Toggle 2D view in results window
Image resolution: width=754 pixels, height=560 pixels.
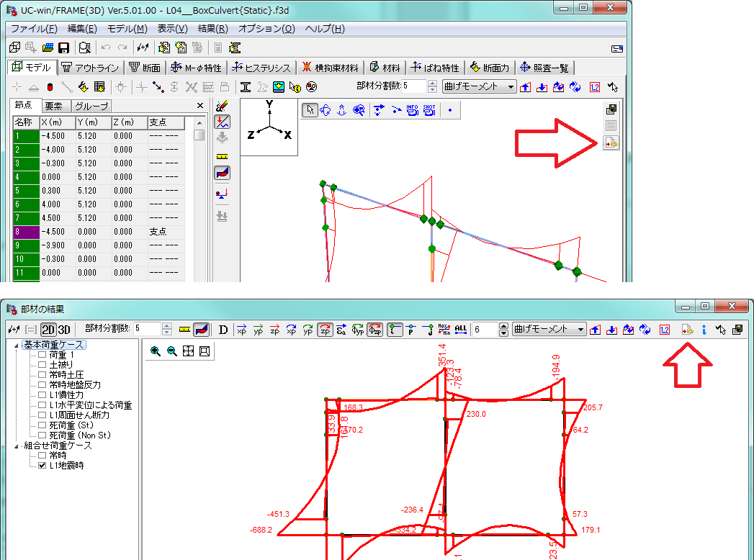click(48, 330)
